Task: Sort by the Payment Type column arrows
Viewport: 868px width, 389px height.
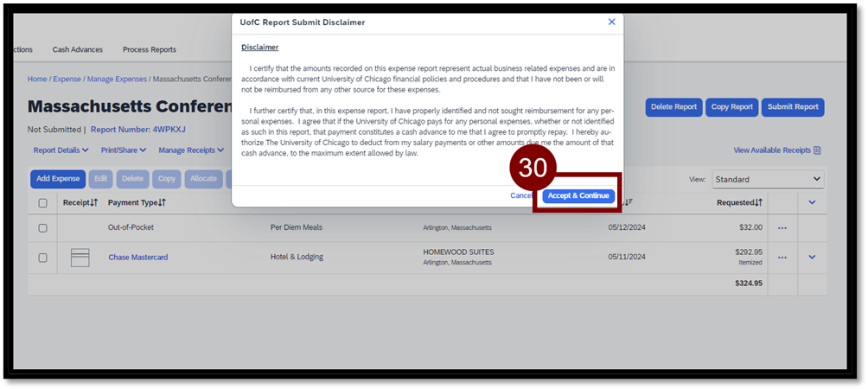Action: [x=162, y=202]
